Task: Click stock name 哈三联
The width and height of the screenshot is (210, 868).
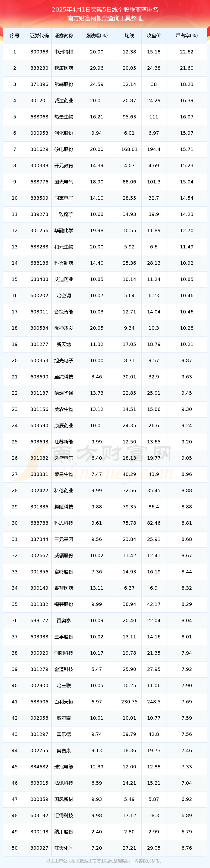Action: [x=64, y=686]
